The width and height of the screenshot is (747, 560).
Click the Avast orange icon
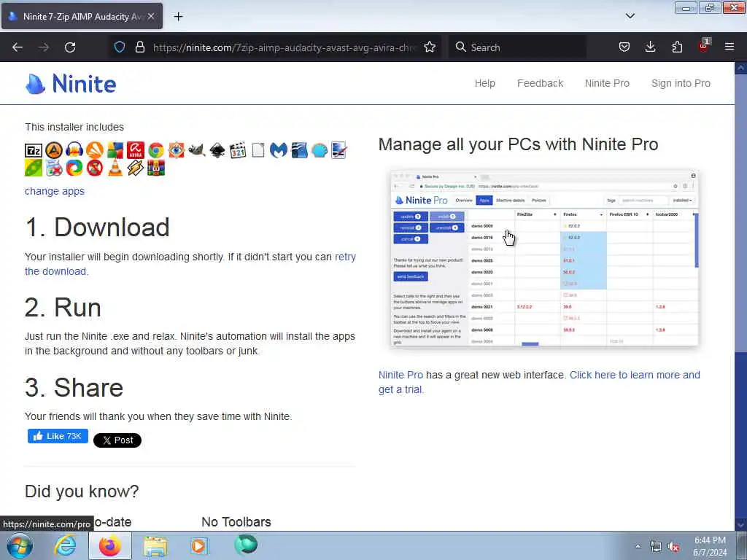click(95, 150)
